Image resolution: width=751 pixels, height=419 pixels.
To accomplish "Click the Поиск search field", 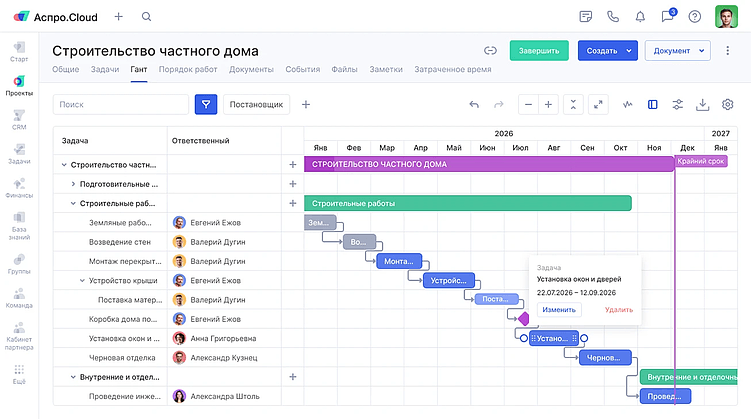I will pos(121,104).
